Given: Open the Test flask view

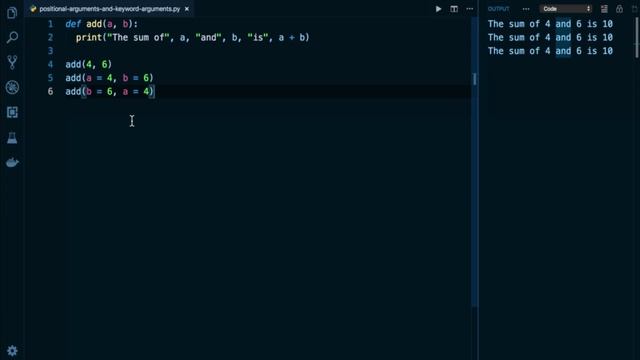Looking at the screenshot, I should pos(12,138).
